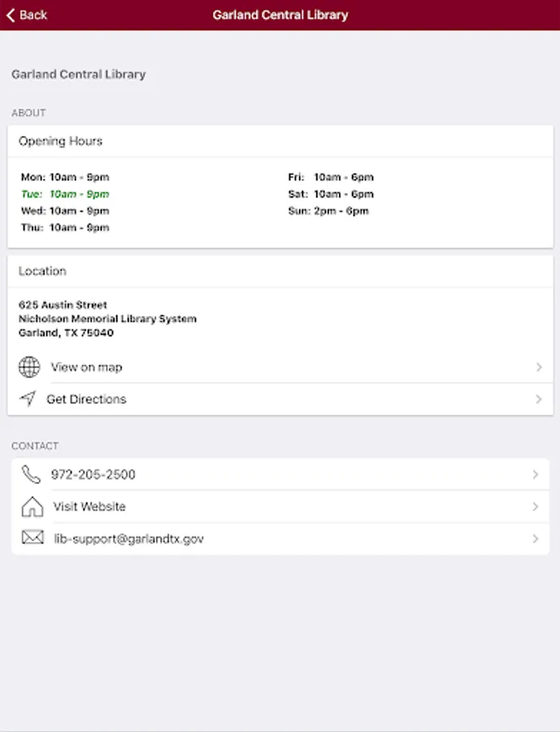Tap the globe icon beside View on map
The width and height of the screenshot is (560, 732).
tap(29, 367)
